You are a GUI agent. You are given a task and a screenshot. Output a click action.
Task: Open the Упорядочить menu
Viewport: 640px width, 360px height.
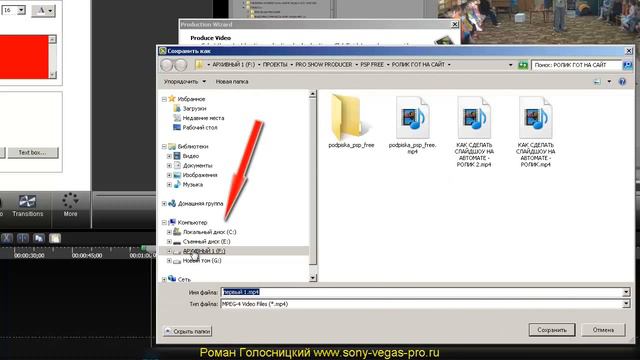pos(184,82)
